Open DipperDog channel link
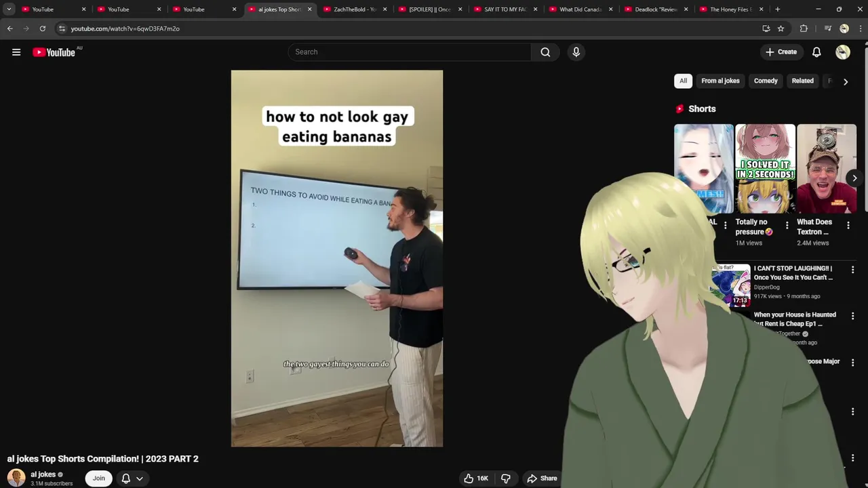868x488 pixels. (766, 287)
